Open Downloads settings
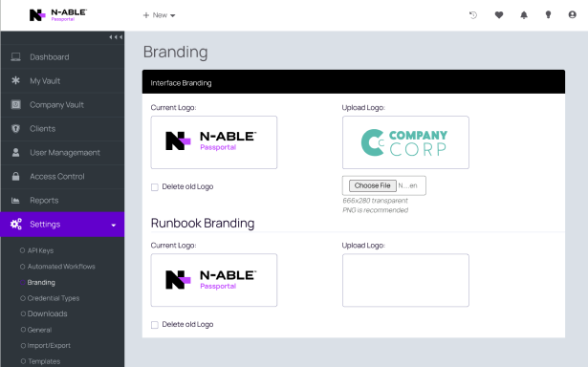This screenshot has width=588, height=367. pyautogui.click(x=47, y=313)
